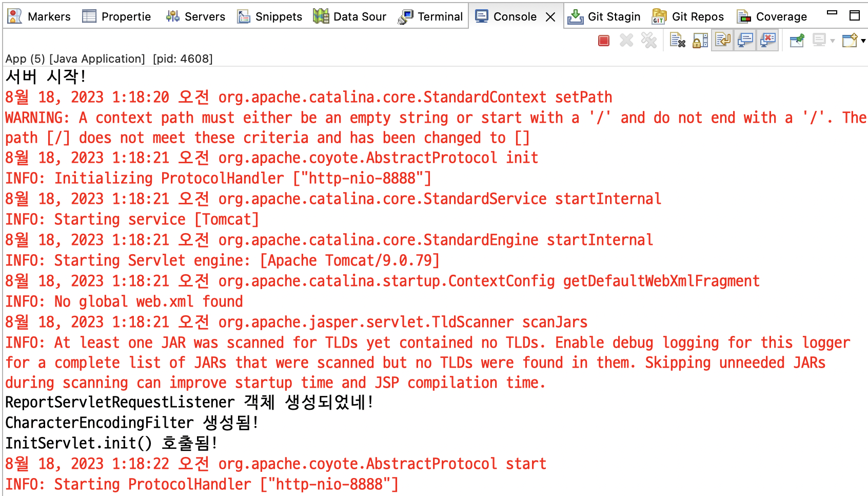The height and width of the screenshot is (496, 868).
Task: Terminate the running App with the red stop button
Action: click(x=604, y=41)
